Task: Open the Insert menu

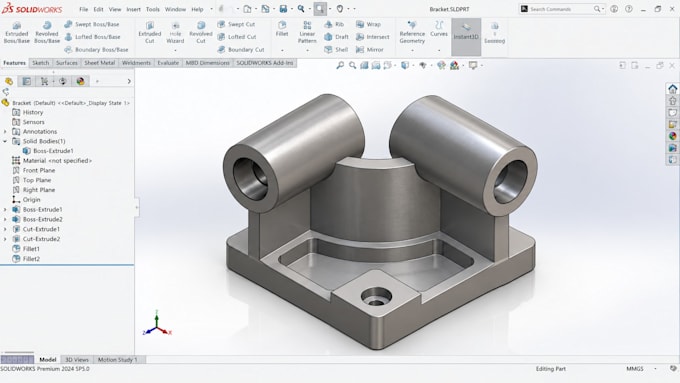Action: point(133,9)
